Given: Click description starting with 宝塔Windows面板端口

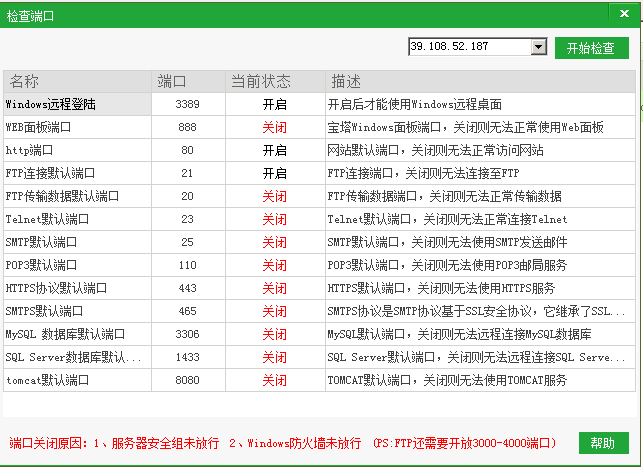Looking at the screenshot, I should 465,127.
